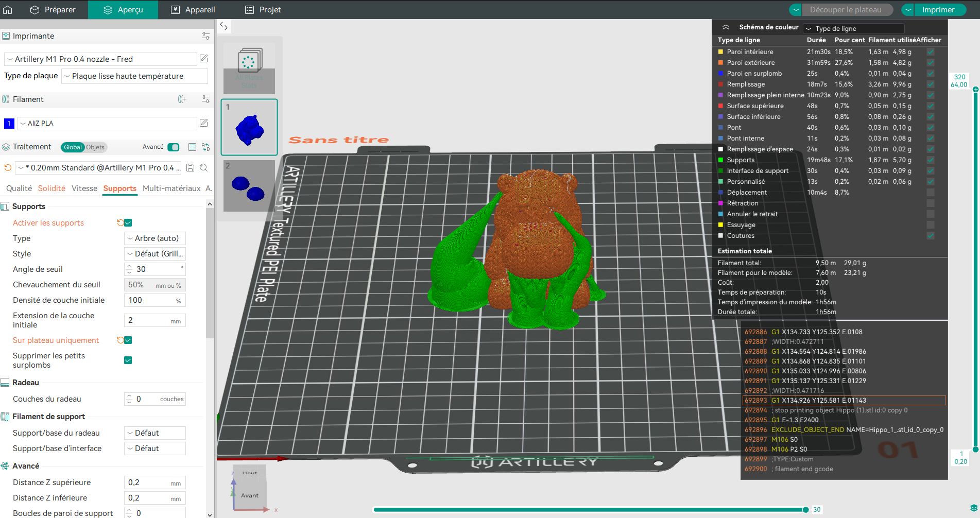Open the Type de plaque dropdown

coord(134,76)
